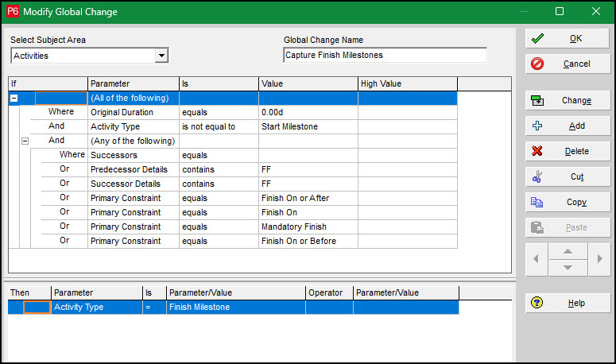Click the move up arrow button

click(568, 251)
